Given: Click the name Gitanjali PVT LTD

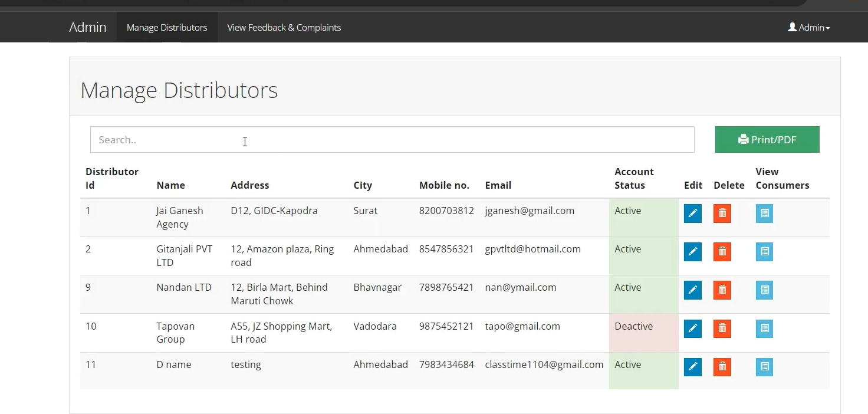Looking at the screenshot, I should pyautogui.click(x=185, y=255).
